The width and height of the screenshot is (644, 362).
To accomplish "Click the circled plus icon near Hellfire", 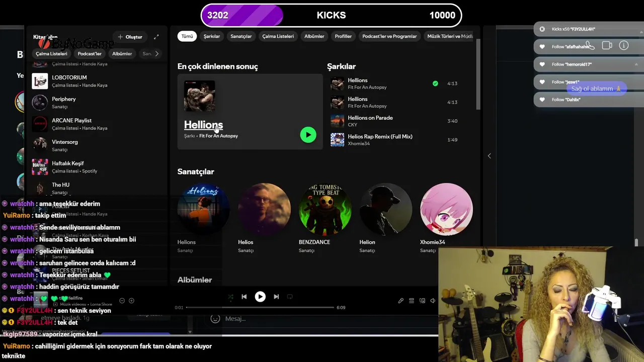I will (131, 301).
